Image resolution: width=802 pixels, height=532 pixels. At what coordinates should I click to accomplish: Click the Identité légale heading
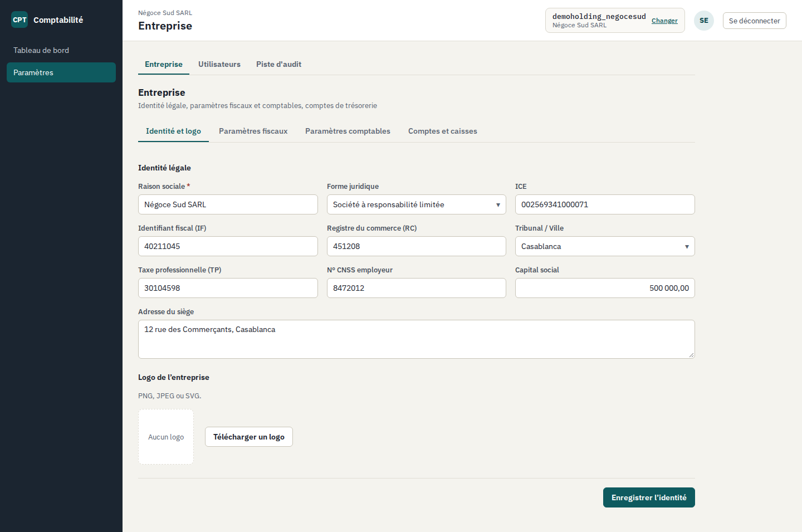164,168
